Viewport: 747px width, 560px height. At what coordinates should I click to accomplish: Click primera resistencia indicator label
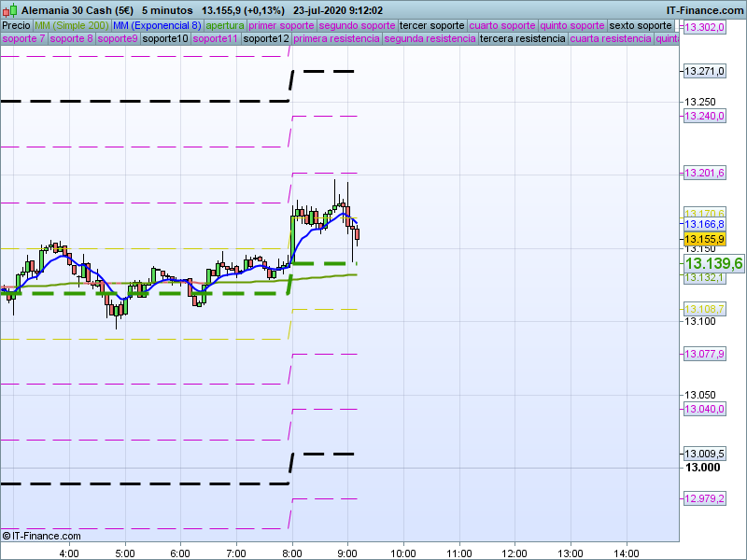337,38
